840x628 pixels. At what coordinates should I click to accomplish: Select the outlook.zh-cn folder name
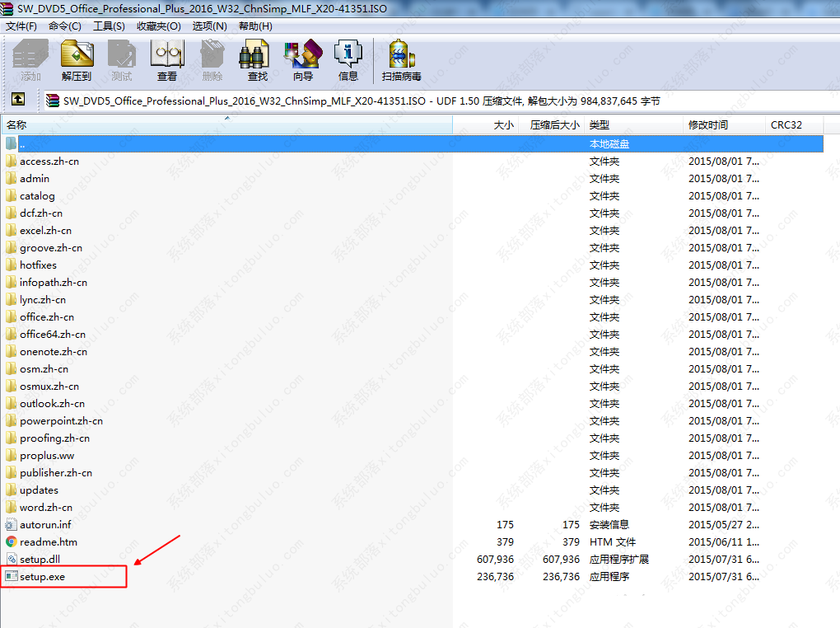point(53,403)
